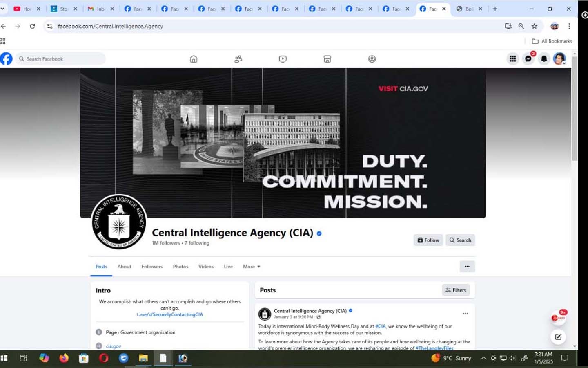Screen dimensions: 588x368
Task: Launch Firefox from the taskbar
Action: pos(64,358)
